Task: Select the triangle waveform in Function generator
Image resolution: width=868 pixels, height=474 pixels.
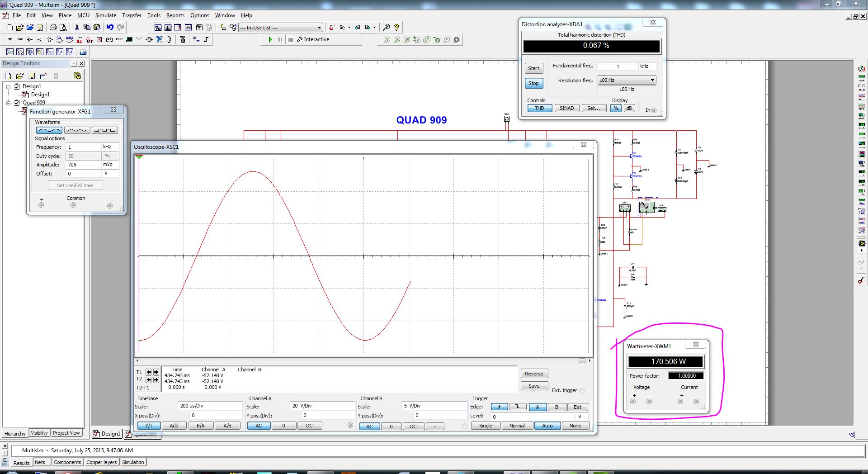Action: point(77,130)
